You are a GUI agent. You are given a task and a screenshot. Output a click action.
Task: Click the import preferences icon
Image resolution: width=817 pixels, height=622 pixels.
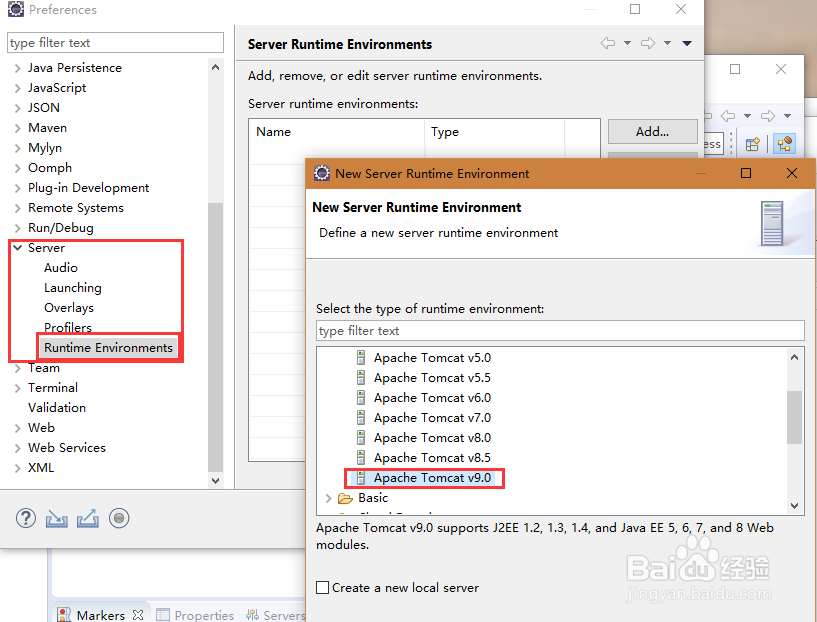pos(56,518)
